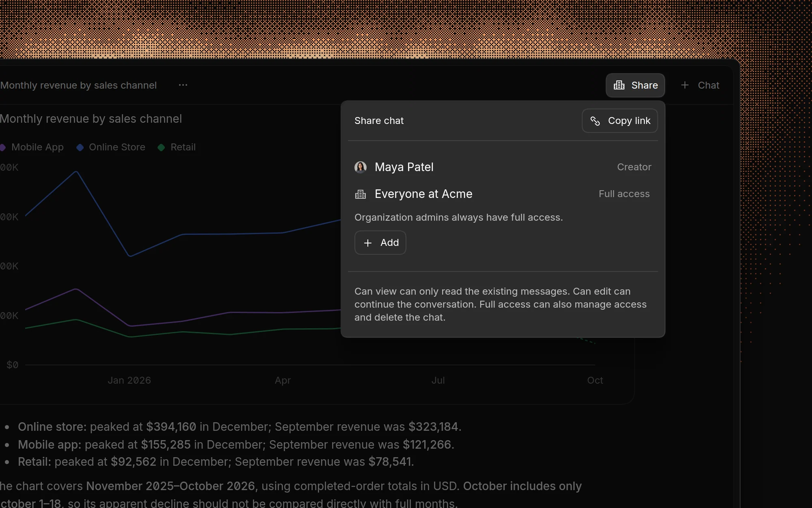Click the link icon in Copy link
Viewport: 812px width, 508px height.
coord(595,121)
